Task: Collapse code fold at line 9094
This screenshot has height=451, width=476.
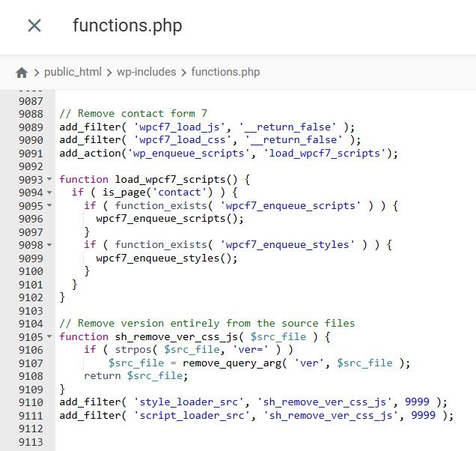Action: pos(49,193)
